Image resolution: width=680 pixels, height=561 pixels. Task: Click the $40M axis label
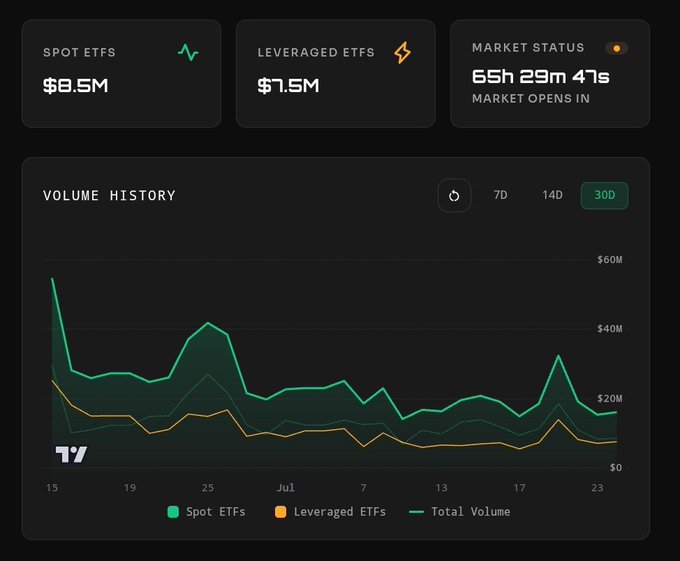click(x=610, y=329)
